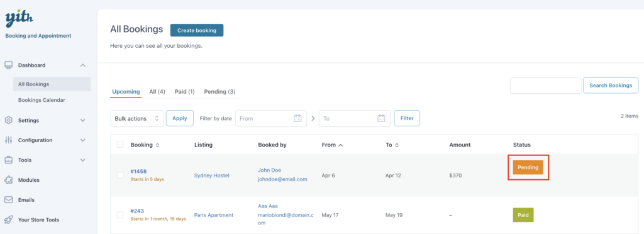The width and height of the screenshot is (644, 234).
Task: Open the Sydney Hostel listing
Action: pos(211,175)
